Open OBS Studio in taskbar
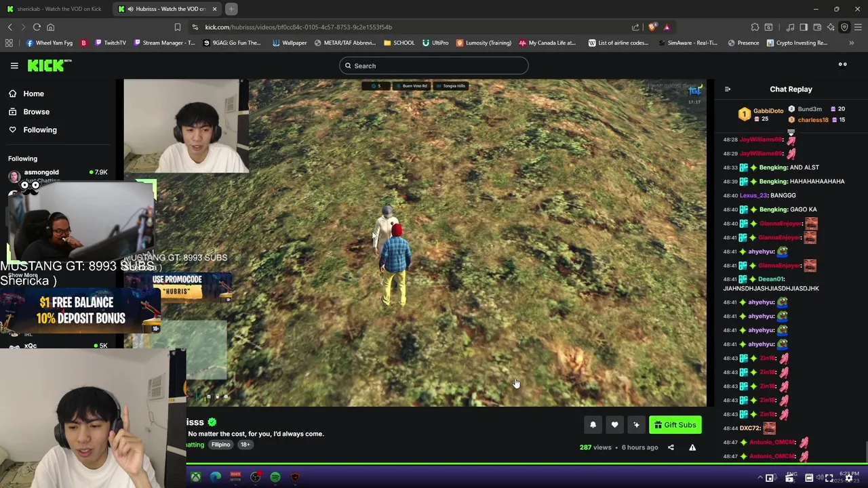The image size is (868, 488). [x=255, y=477]
